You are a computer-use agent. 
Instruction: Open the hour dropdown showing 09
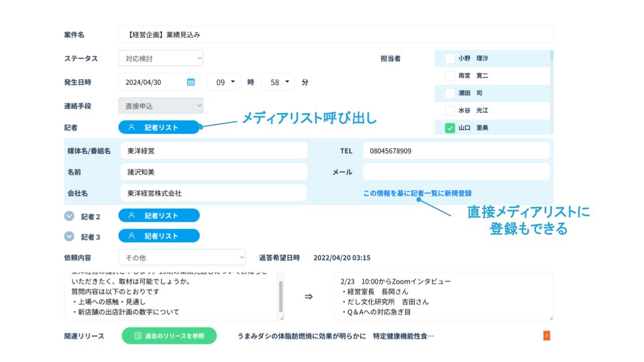click(224, 82)
